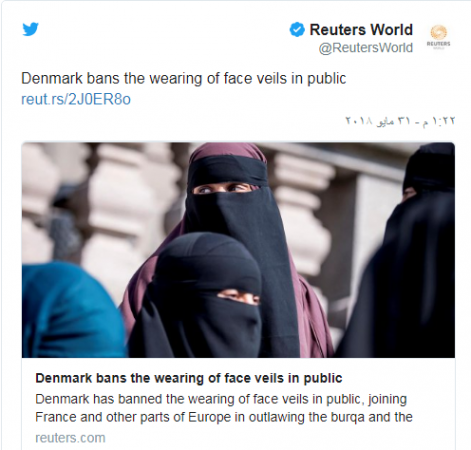This screenshot has height=450, width=471.
Task: Click the word 'Denmark' in the tweet text
Action: pos(52,79)
